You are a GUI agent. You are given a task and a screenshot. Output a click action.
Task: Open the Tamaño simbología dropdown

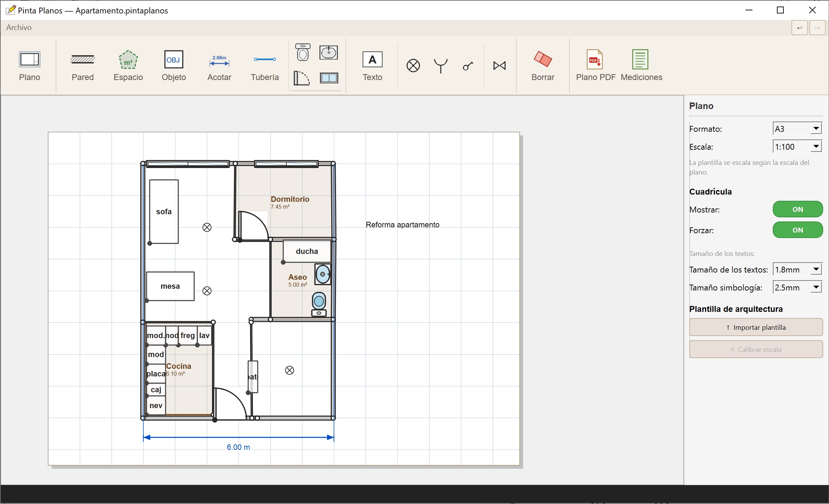(x=797, y=287)
